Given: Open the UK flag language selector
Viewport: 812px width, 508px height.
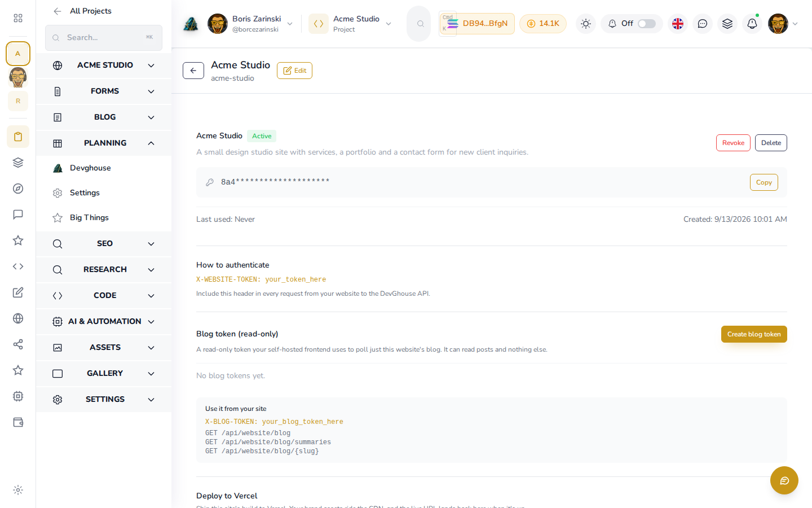Looking at the screenshot, I should click(x=678, y=24).
